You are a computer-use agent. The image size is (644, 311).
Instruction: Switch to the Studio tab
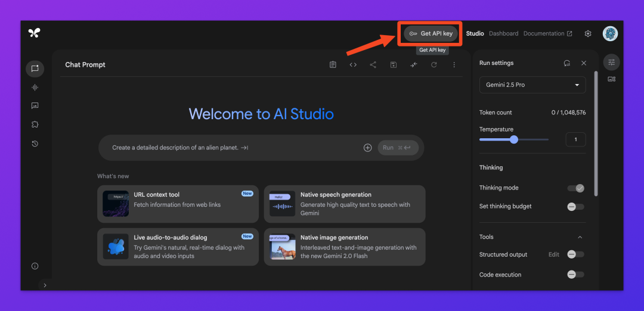pos(475,33)
